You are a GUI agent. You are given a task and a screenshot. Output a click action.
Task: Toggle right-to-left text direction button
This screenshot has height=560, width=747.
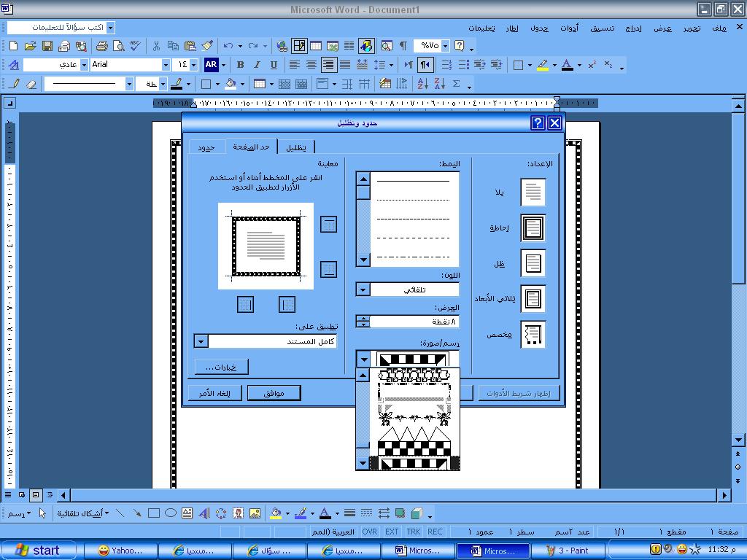pyautogui.click(x=425, y=65)
